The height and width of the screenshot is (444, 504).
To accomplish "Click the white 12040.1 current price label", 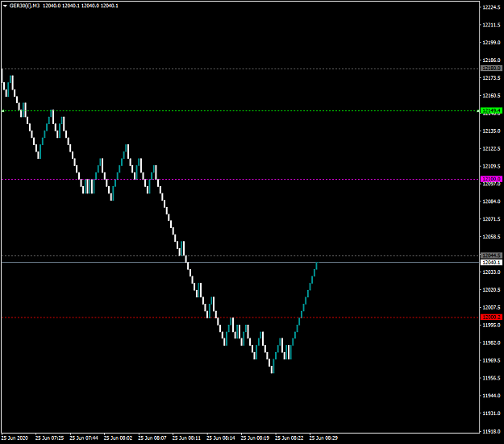I will (491, 263).
